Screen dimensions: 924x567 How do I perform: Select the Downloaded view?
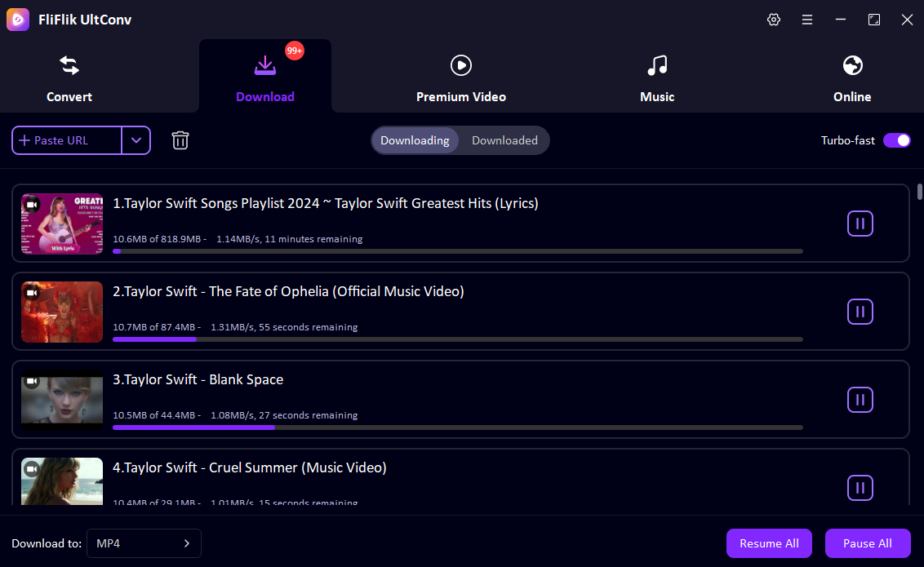point(504,140)
